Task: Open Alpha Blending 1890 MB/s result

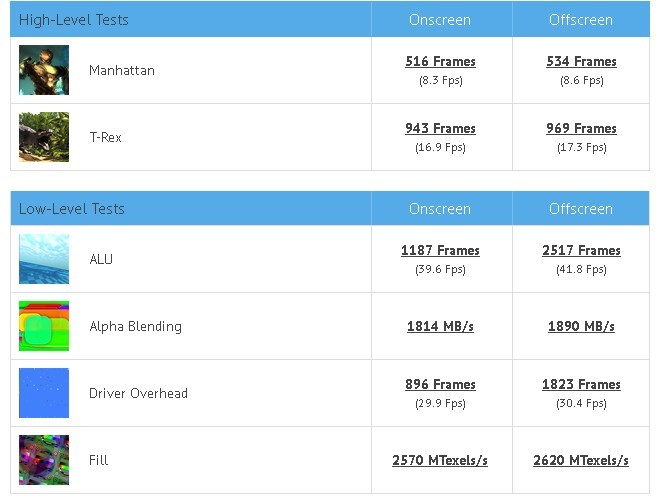Action: (581, 326)
